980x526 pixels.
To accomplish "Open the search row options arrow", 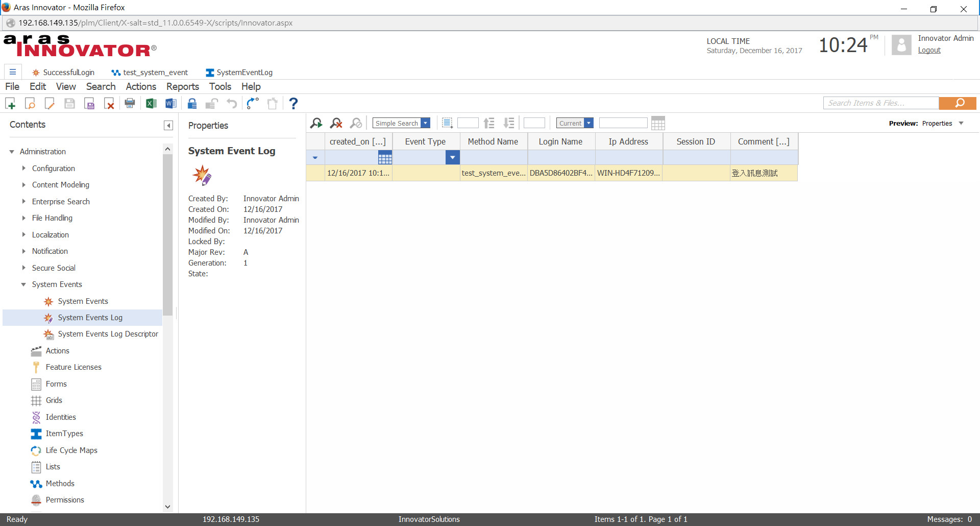I will pos(315,158).
